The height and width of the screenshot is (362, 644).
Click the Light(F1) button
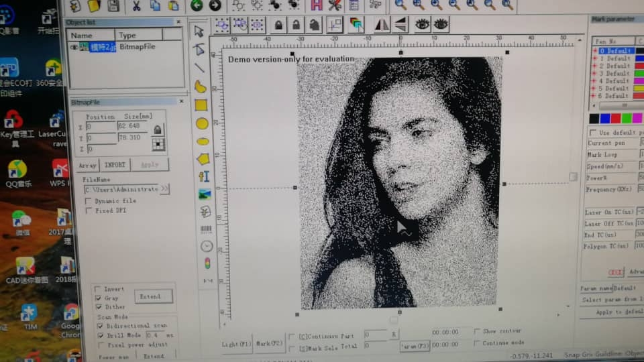235,344
